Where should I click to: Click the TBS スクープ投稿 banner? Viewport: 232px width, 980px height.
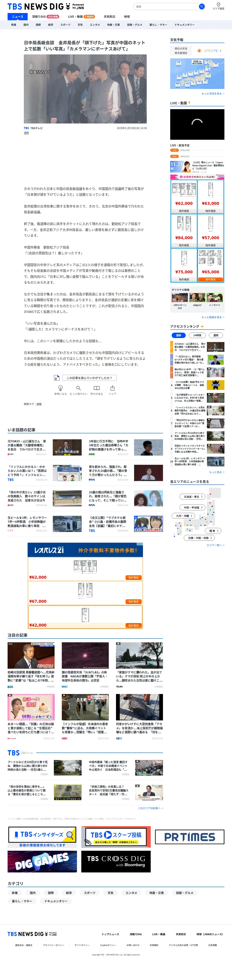point(116,837)
